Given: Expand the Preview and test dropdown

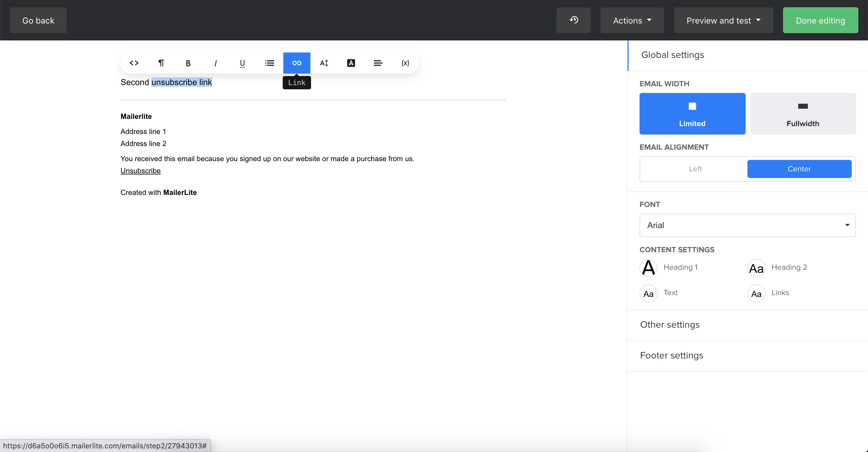Looking at the screenshot, I should click(723, 20).
